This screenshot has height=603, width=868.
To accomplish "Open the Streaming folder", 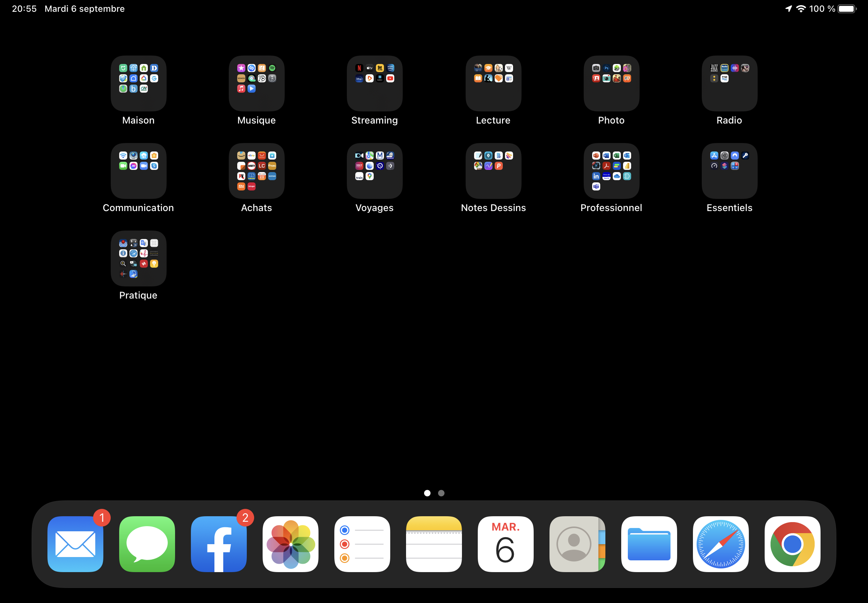I will click(374, 83).
